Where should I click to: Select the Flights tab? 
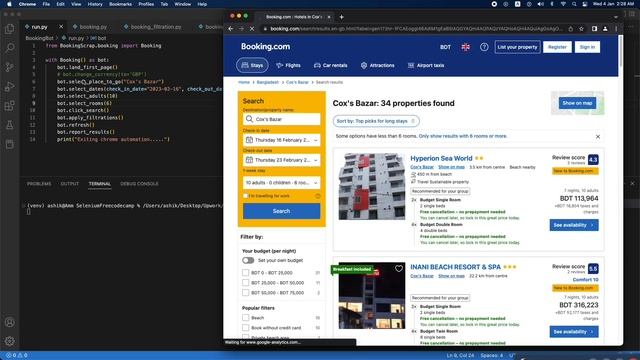[288, 65]
